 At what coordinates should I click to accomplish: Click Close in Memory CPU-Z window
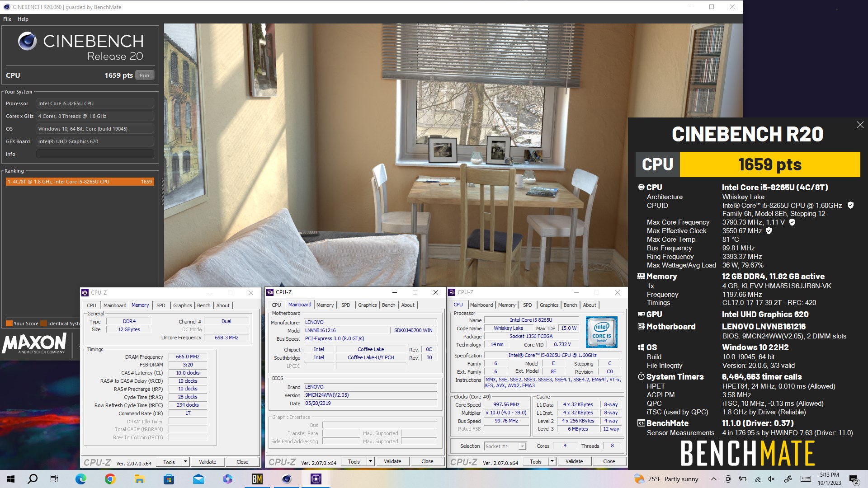point(242,462)
